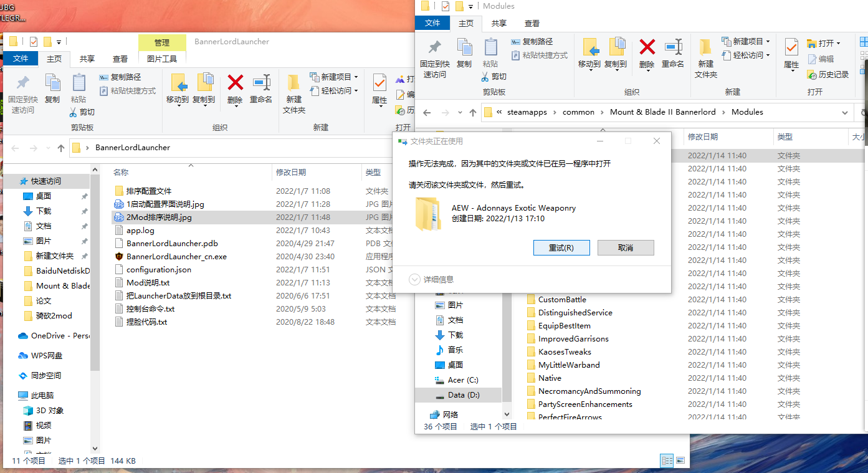Switch to details view in BannerLordLauncher

667,461
